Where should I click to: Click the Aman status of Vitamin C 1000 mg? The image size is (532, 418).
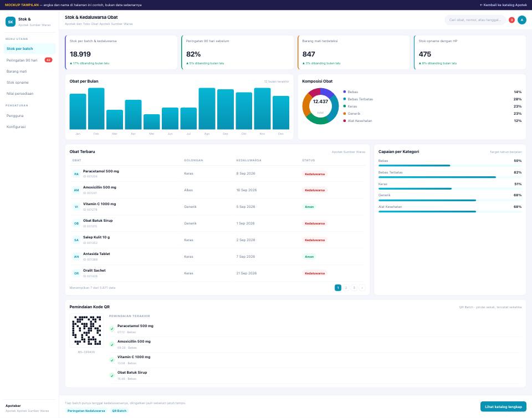[x=309, y=207]
